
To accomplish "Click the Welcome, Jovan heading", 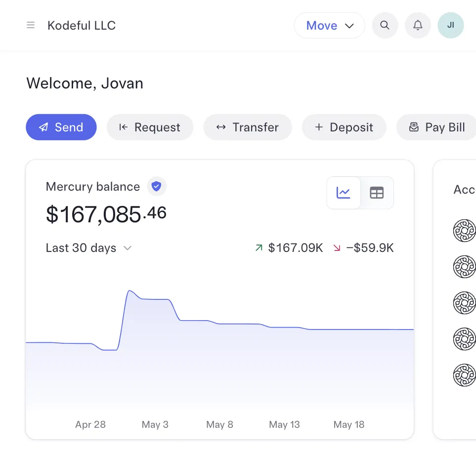I will [x=85, y=83].
